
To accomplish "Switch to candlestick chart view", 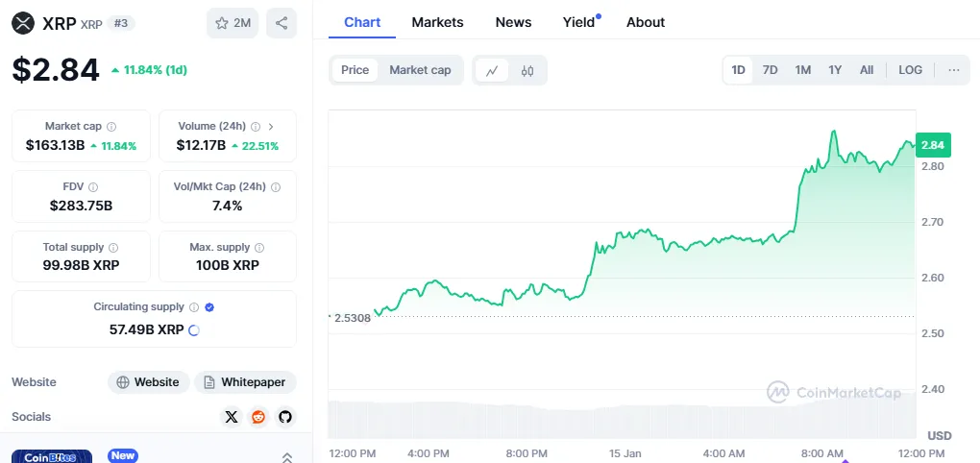I will point(527,70).
